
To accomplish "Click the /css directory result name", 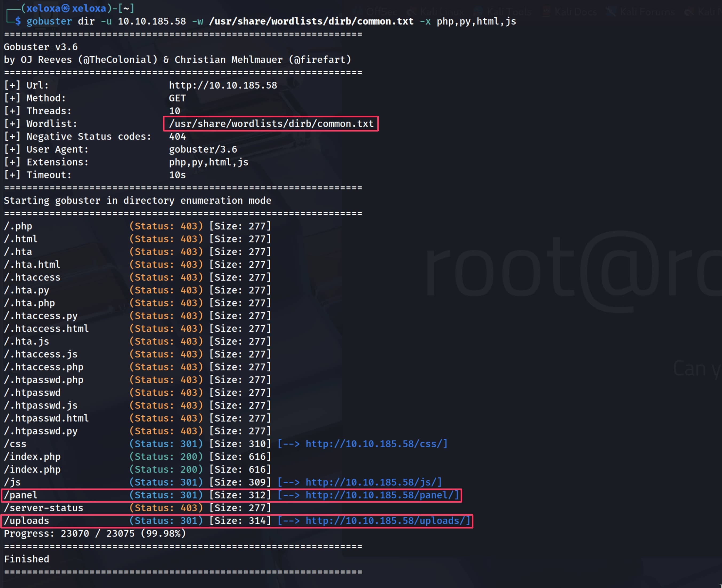I will point(15,444).
